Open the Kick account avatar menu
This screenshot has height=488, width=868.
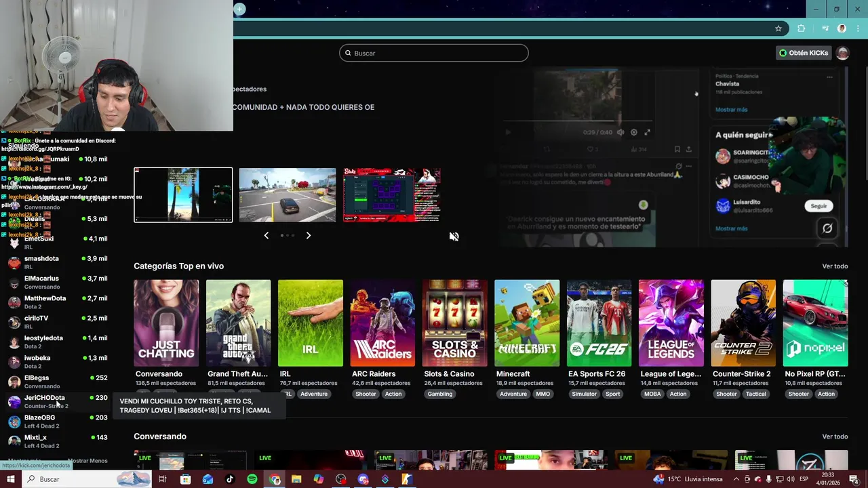[x=842, y=53]
